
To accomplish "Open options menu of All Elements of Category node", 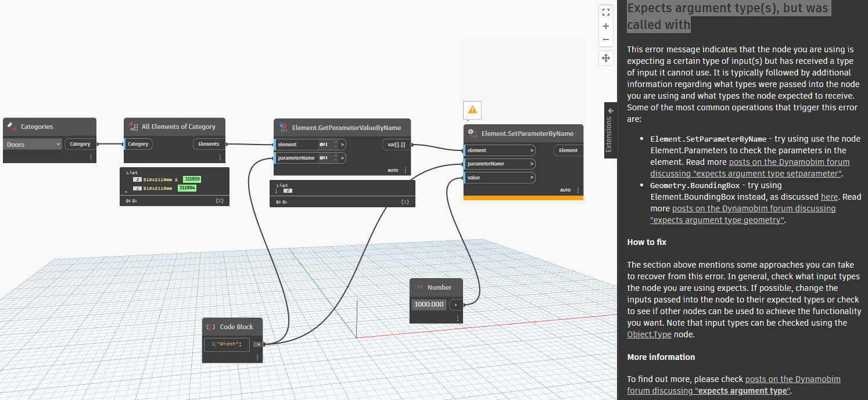I will click(220, 157).
